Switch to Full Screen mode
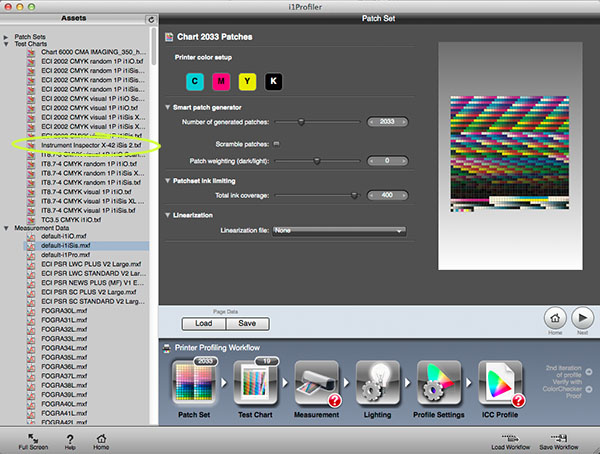Image resolution: width=600 pixels, height=454 pixels. 33,441
